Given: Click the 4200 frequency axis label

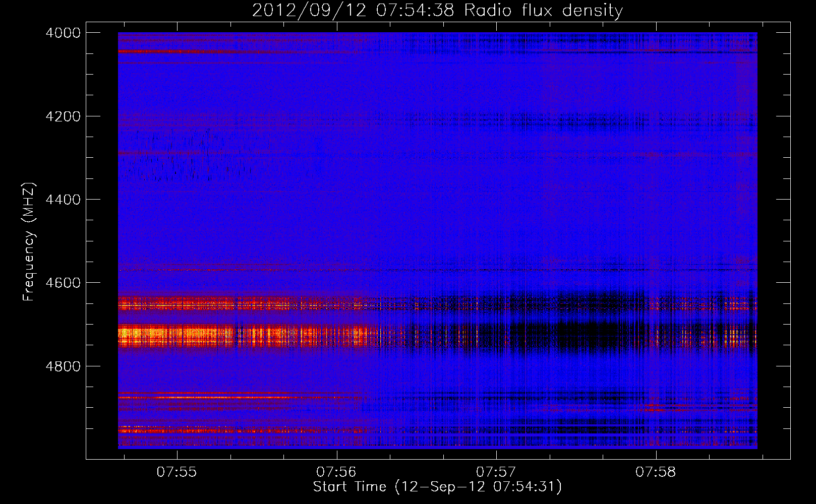Looking at the screenshot, I should 63,116.
